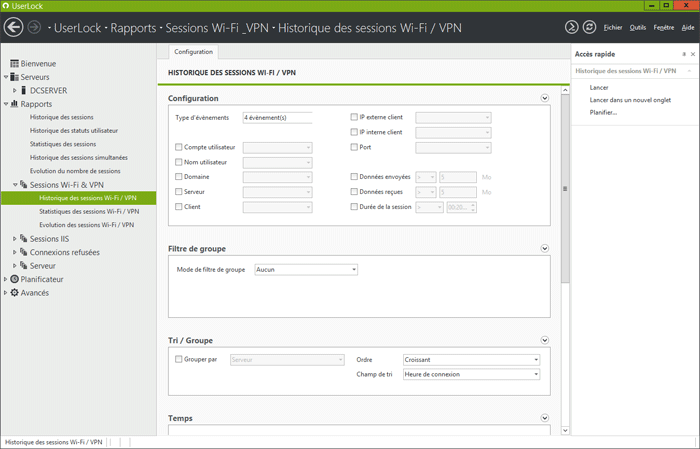700x449 pixels.
Task: Collapse the Tri / Groupe section
Action: pyautogui.click(x=545, y=340)
